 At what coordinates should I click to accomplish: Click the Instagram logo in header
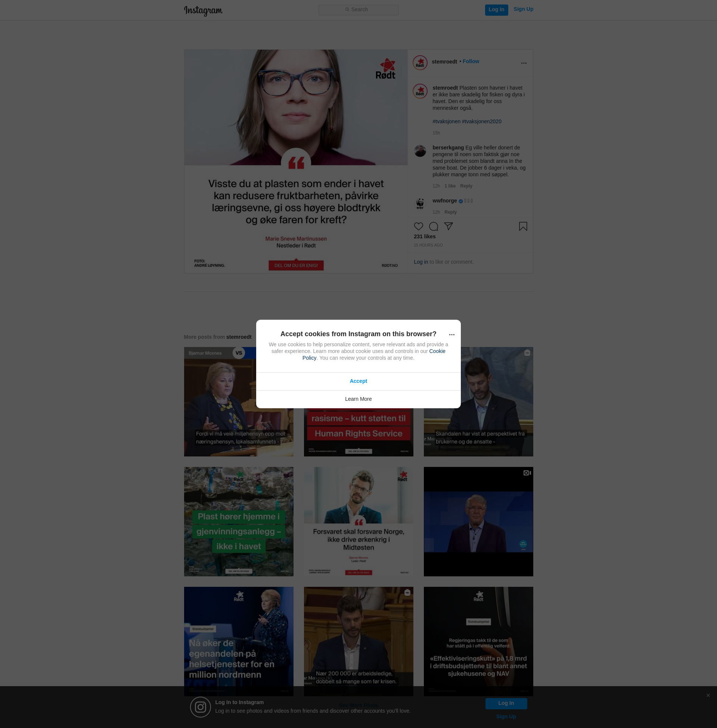pos(203,10)
